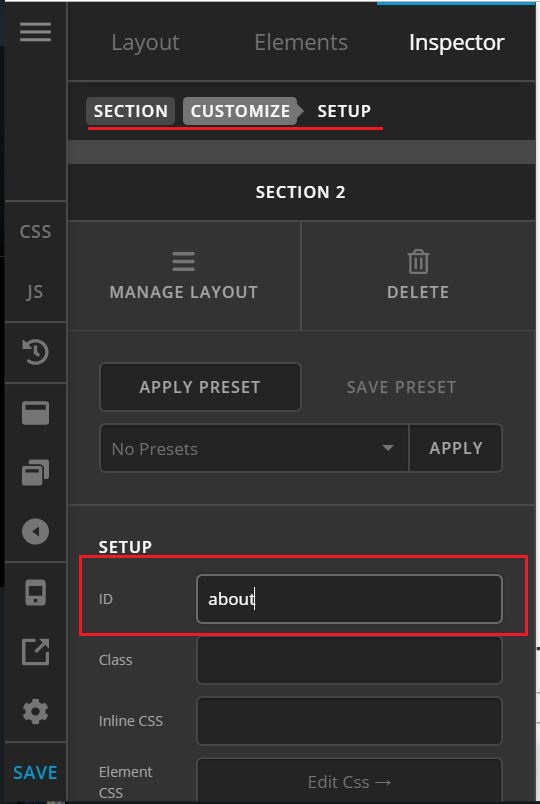Open the CSS editor

[35, 232]
